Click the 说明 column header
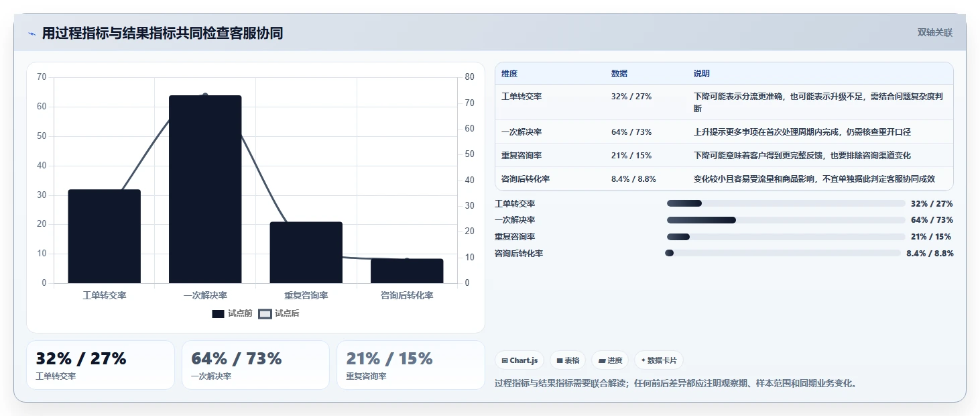Viewport: 980px width, 416px height. (x=702, y=74)
